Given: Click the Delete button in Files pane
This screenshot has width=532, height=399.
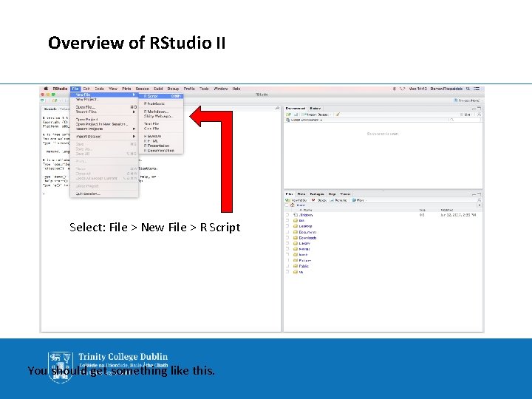Looking at the screenshot, I should [x=319, y=200].
